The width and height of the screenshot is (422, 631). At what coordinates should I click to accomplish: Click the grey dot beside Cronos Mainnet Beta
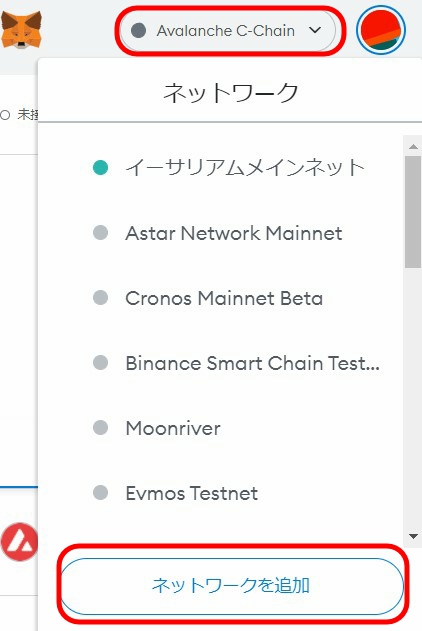(100, 298)
